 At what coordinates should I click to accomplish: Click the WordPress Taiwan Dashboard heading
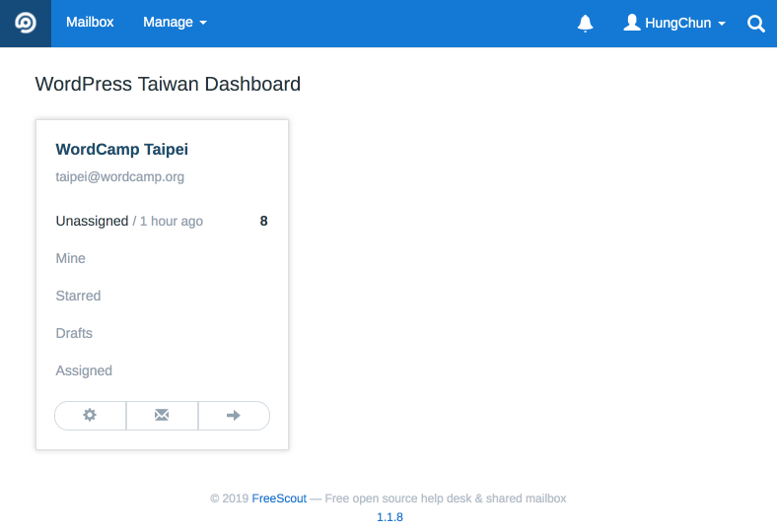click(168, 84)
